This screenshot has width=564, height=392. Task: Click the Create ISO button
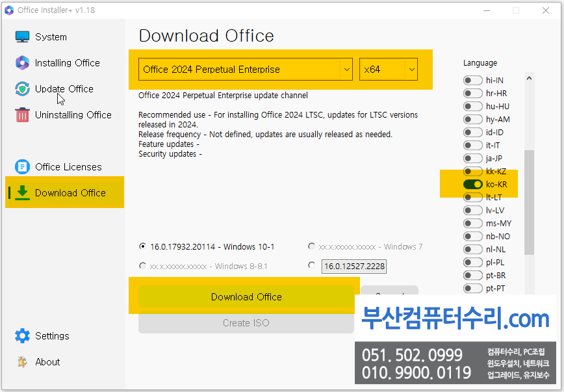click(x=246, y=322)
